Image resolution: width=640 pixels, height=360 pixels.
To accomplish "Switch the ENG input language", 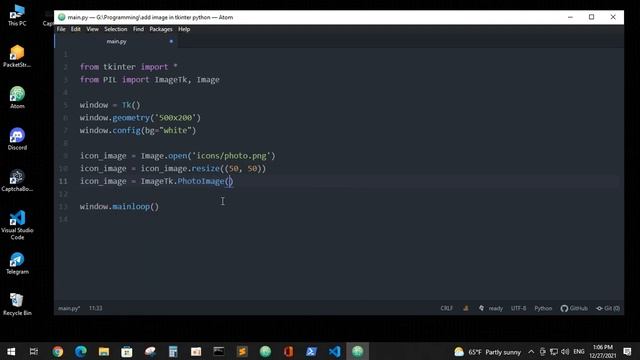I will pos(579,352).
